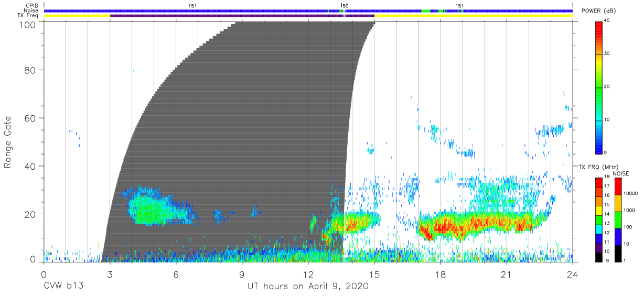Click the 1000 value on the NOISE scale
This screenshot has width=644, height=297.
tap(629, 211)
